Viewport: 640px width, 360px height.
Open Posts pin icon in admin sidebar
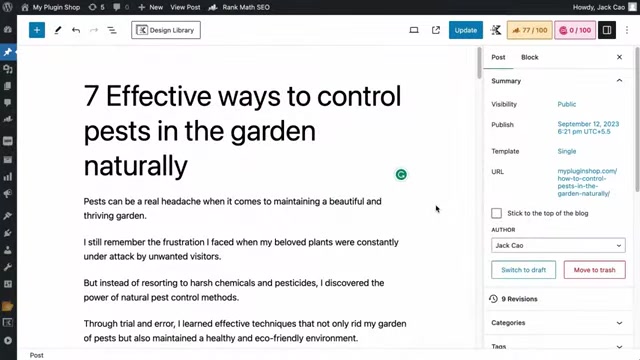(8, 52)
